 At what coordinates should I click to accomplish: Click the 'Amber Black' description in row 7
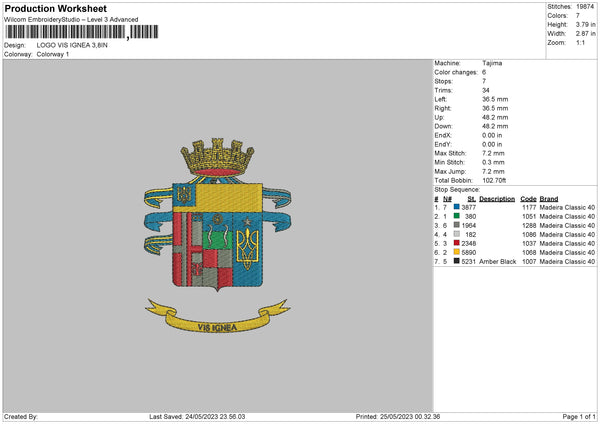497,262
